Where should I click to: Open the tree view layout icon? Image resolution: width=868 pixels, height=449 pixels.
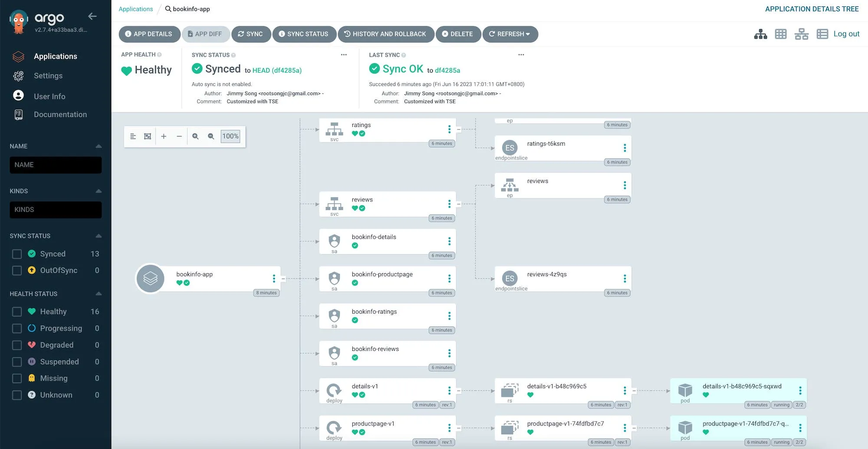(x=760, y=34)
